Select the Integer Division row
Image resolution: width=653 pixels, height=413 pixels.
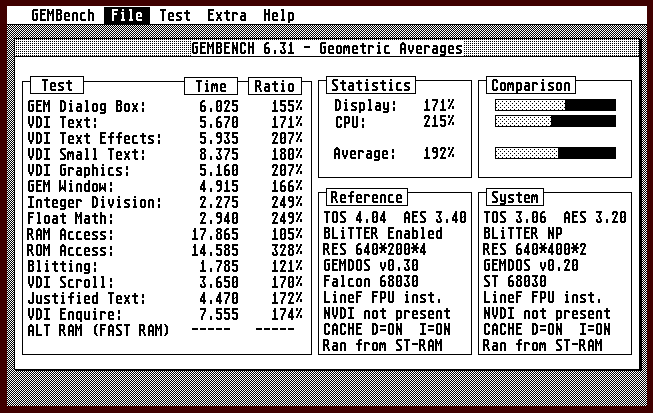coord(165,202)
